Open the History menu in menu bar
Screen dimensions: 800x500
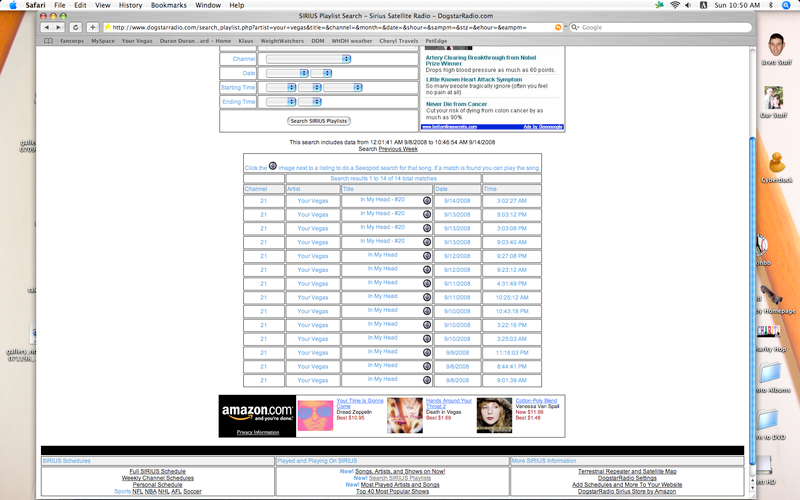(130, 5)
